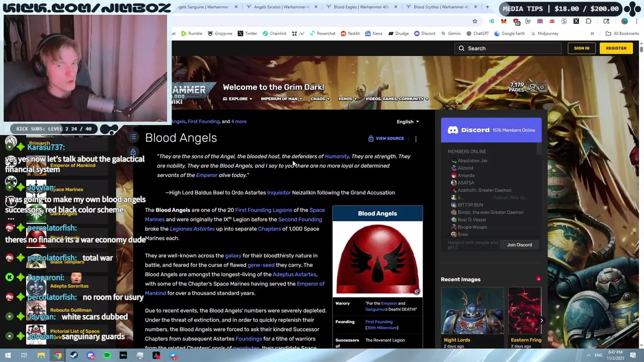Click the Join Discord button
644x362 pixels.
click(519, 245)
